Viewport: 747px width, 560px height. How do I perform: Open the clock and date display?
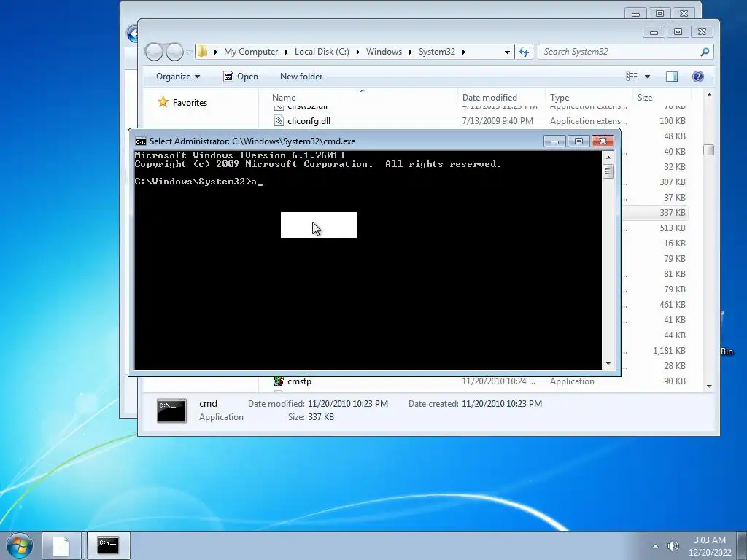coord(710,546)
